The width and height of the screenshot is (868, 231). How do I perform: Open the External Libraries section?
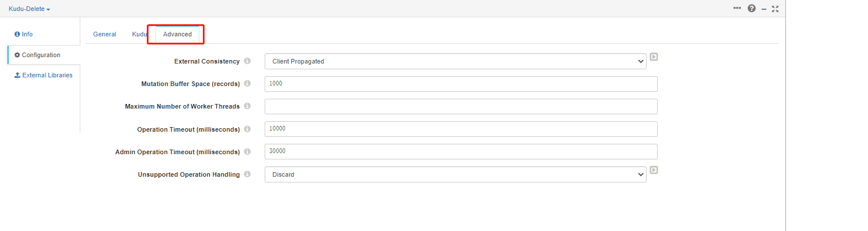[43, 75]
